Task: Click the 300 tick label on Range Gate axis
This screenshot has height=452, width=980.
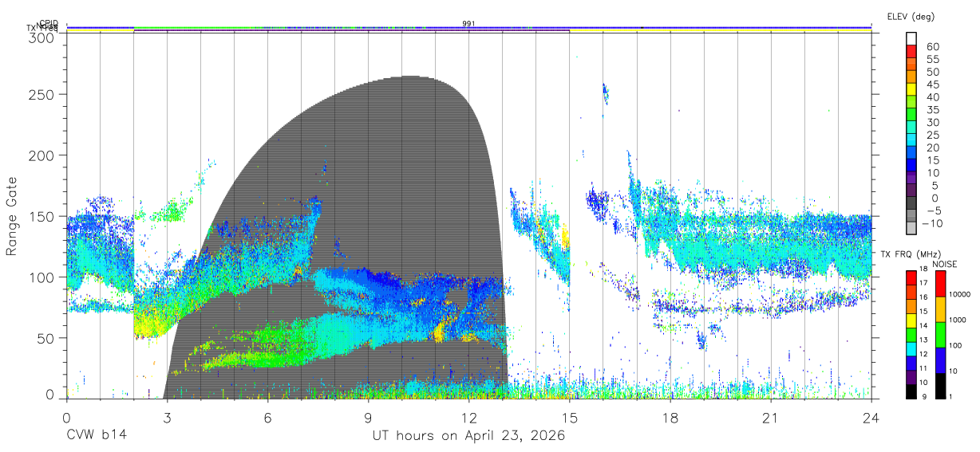Action: click(x=43, y=37)
